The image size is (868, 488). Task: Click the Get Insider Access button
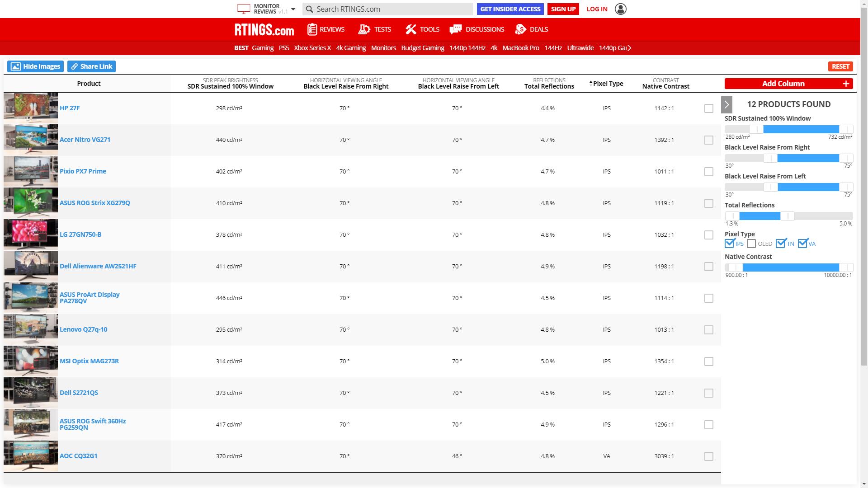510,9
